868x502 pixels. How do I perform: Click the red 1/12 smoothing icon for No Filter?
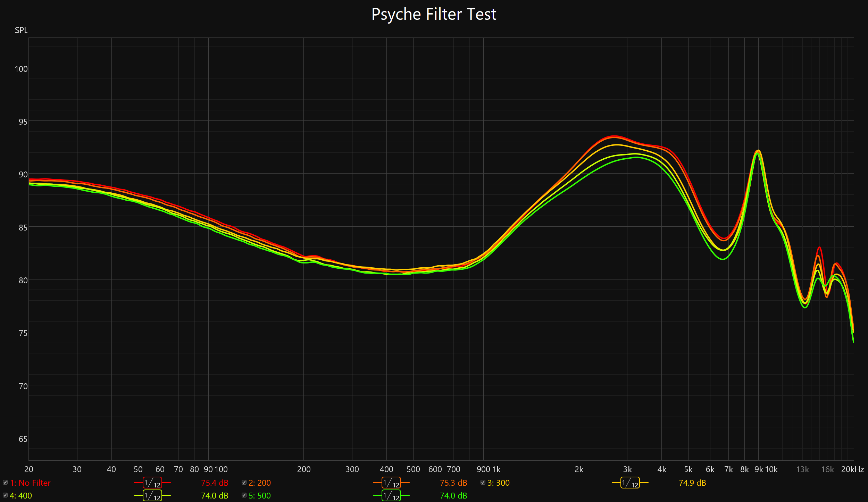tap(152, 483)
